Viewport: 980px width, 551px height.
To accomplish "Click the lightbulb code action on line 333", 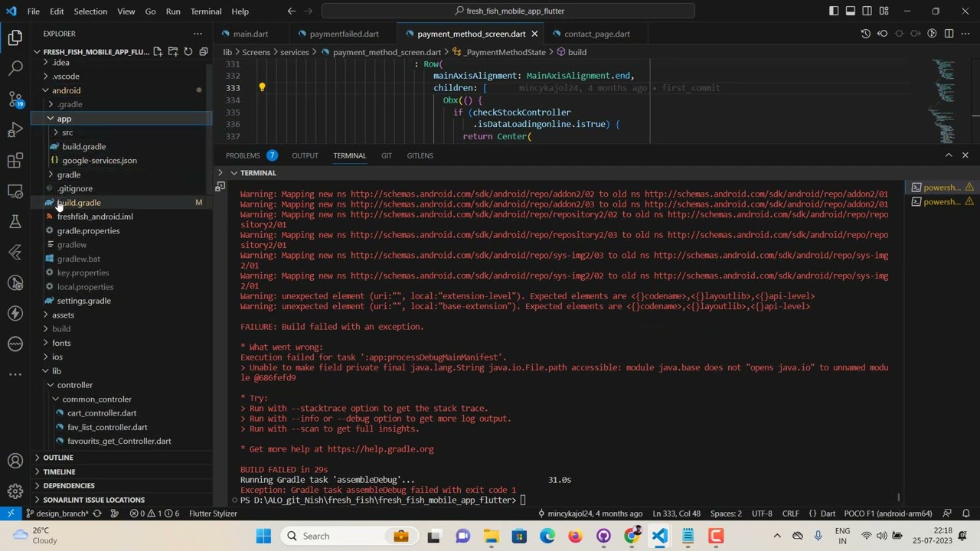I will pos(262,88).
